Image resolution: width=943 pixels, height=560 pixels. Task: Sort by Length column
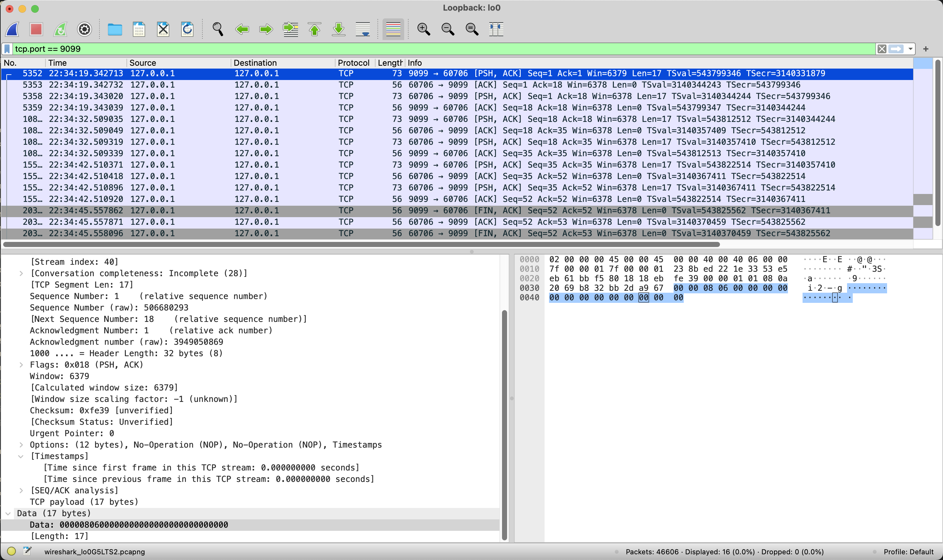390,63
